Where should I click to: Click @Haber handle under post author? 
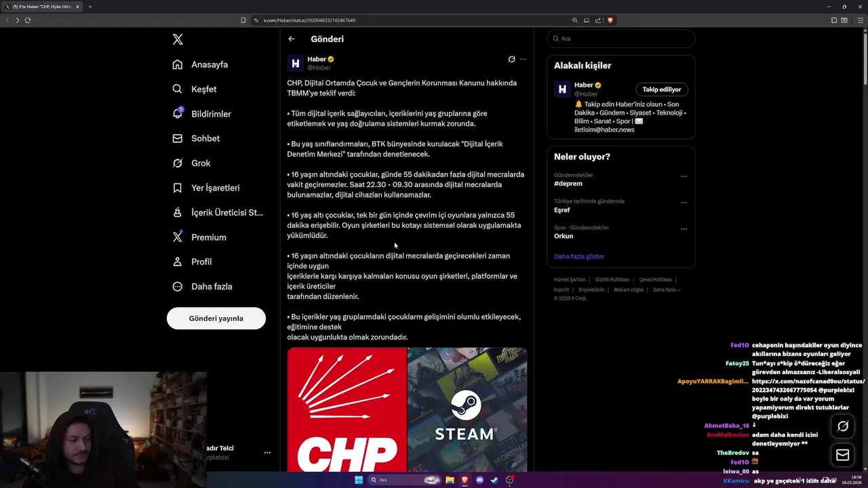pyautogui.click(x=319, y=68)
